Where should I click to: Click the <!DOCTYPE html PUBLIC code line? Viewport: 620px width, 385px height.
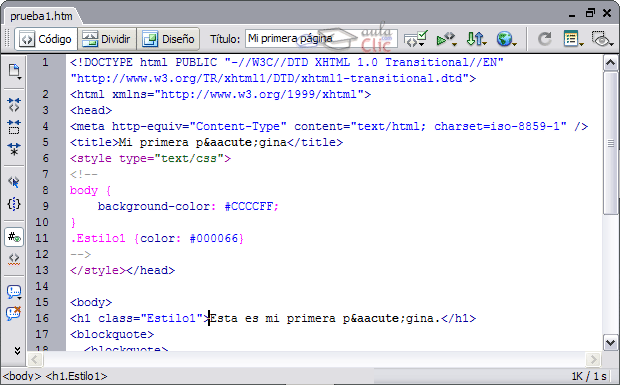click(x=287, y=62)
